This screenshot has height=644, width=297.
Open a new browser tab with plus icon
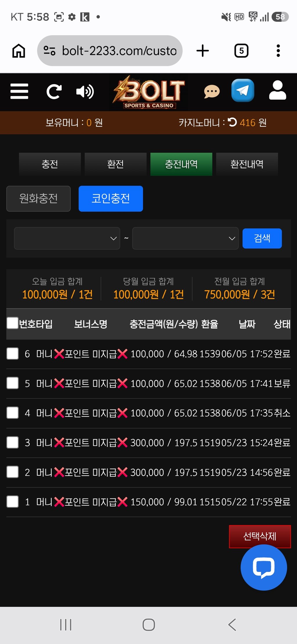pyautogui.click(x=202, y=51)
